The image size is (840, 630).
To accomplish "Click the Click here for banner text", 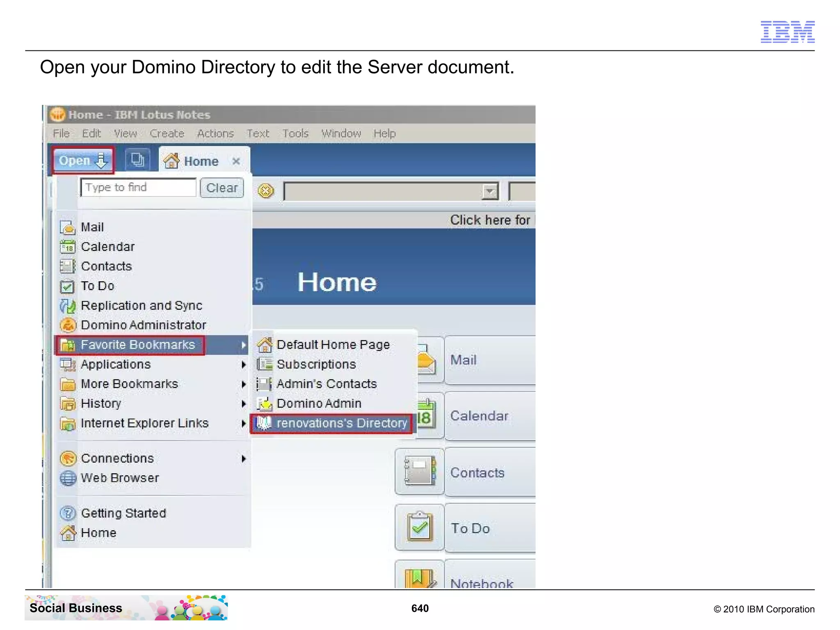I will pyautogui.click(x=491, y=220).
